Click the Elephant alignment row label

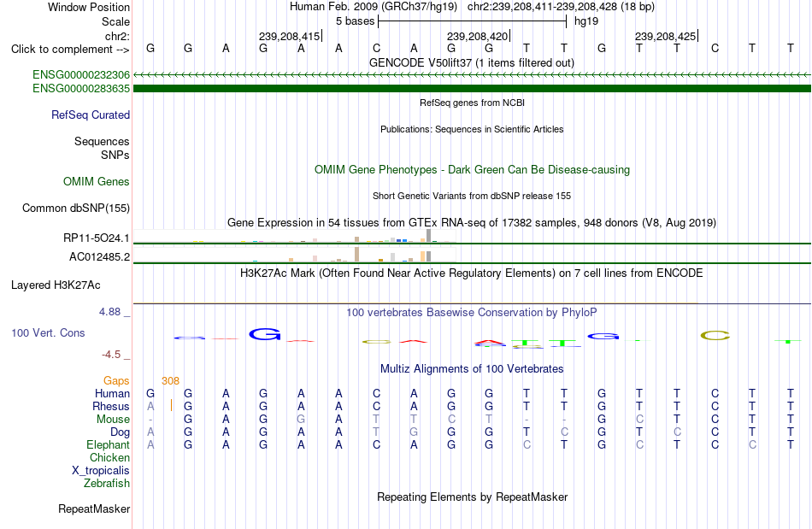coord(108,445)
